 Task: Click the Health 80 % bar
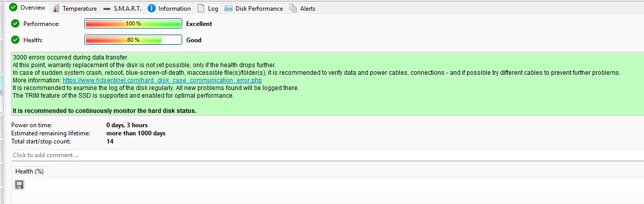133,40
